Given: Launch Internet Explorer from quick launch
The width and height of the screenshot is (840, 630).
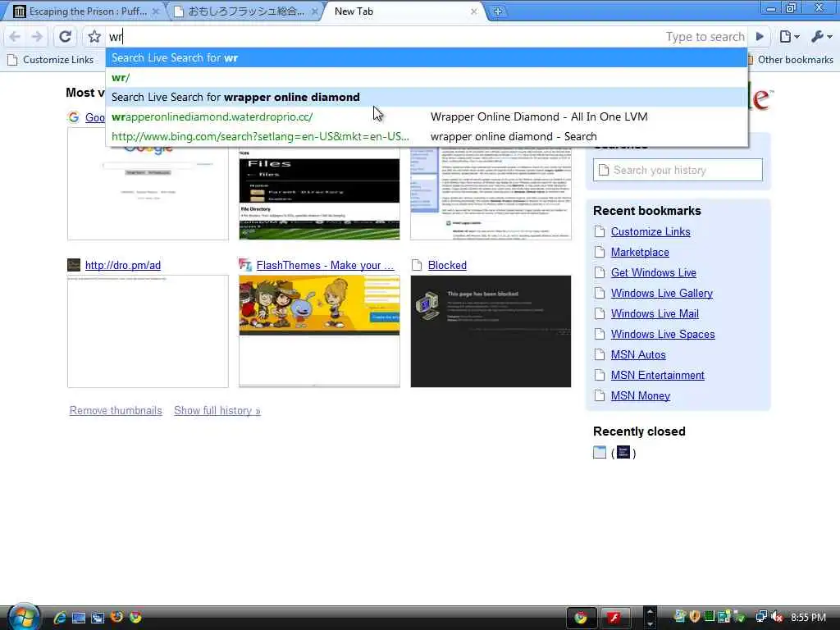Looking at the screenshot, I should click(x=59, y=618).
